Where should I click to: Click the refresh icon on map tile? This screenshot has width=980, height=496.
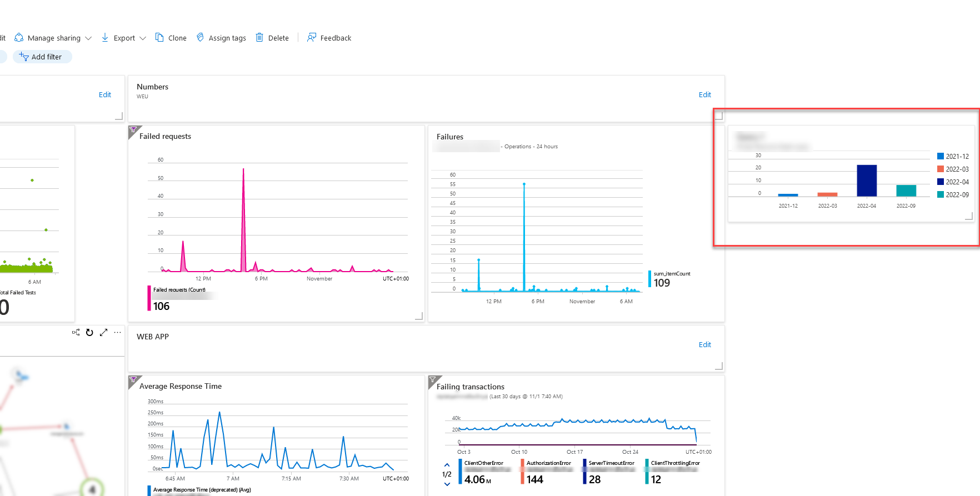click(x=89, y=333)
